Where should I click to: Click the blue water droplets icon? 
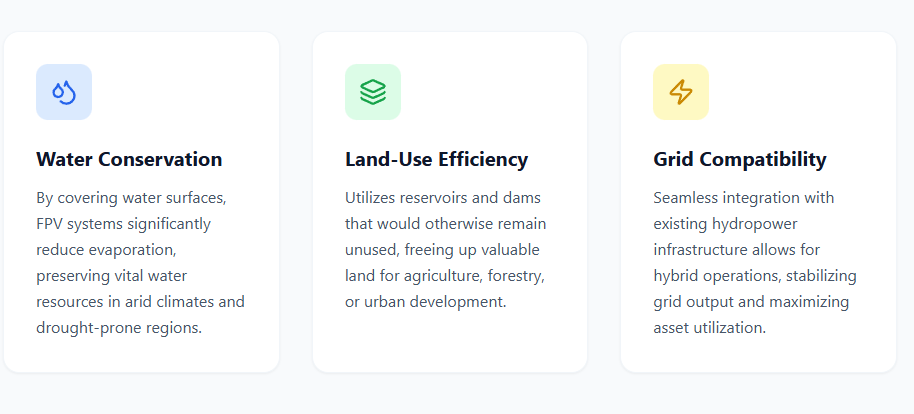64,92
